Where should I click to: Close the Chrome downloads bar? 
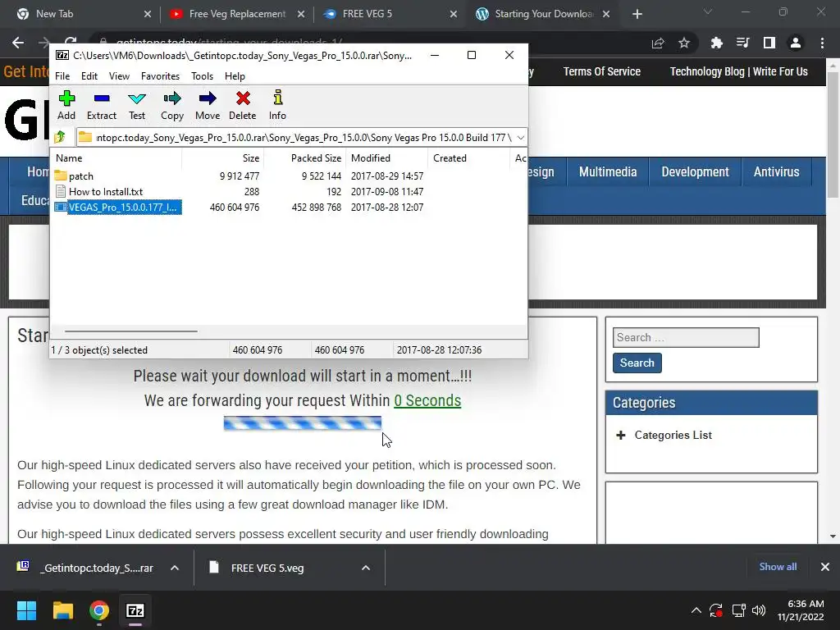(825, 567)
